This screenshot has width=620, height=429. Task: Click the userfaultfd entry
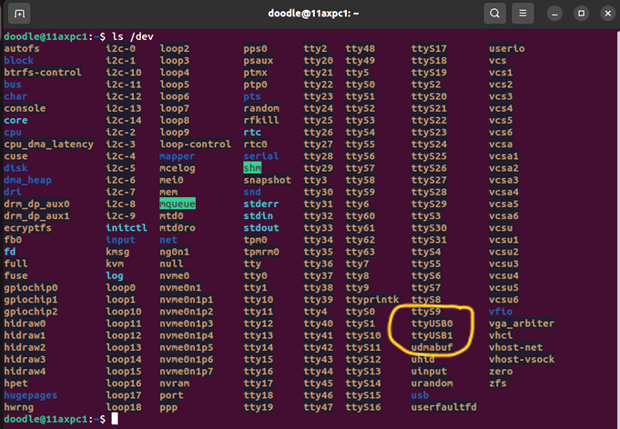tap(446, 407)
